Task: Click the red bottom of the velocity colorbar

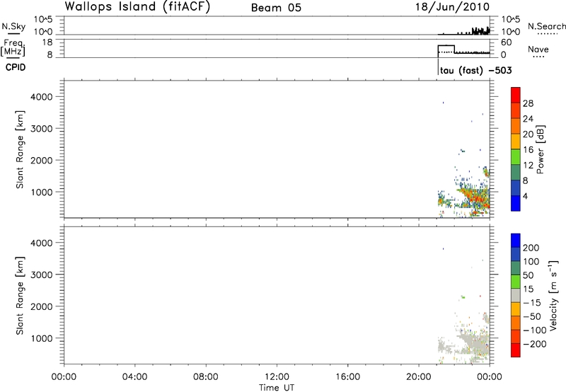Action: tap(516, 350)
